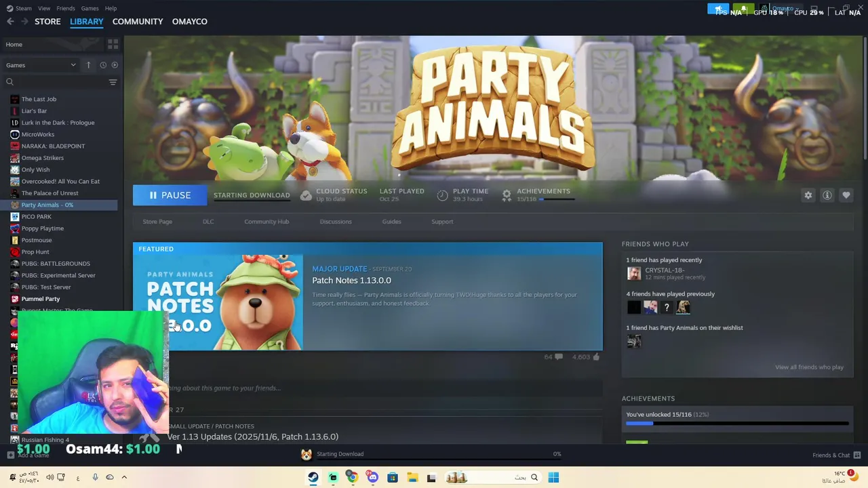The image size is (868, 488).
Task: Add Party Animals to favorites heart
Action: [846, 195]
